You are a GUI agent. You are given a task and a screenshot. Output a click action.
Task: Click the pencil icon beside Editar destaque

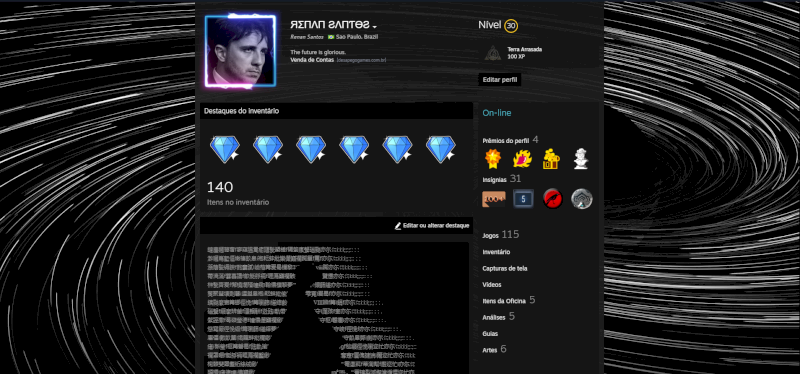point(398,226)
